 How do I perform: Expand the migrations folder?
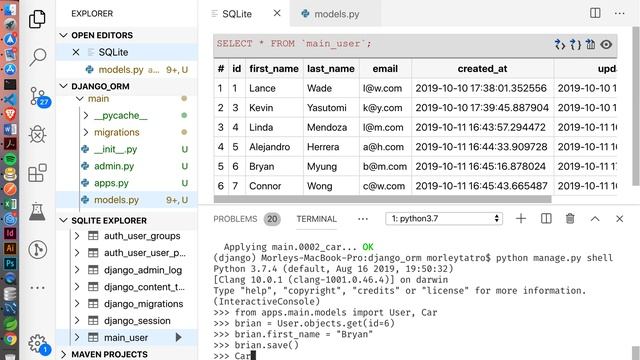[86, 132]
